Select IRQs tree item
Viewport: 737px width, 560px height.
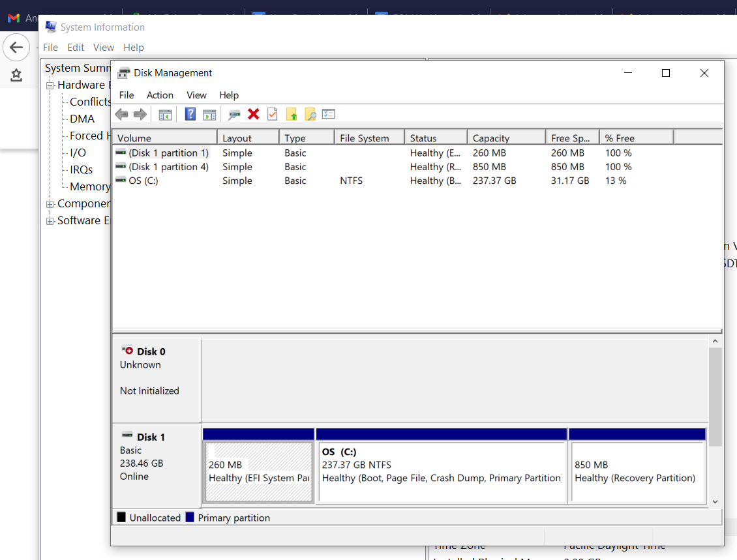coord(82,169)
